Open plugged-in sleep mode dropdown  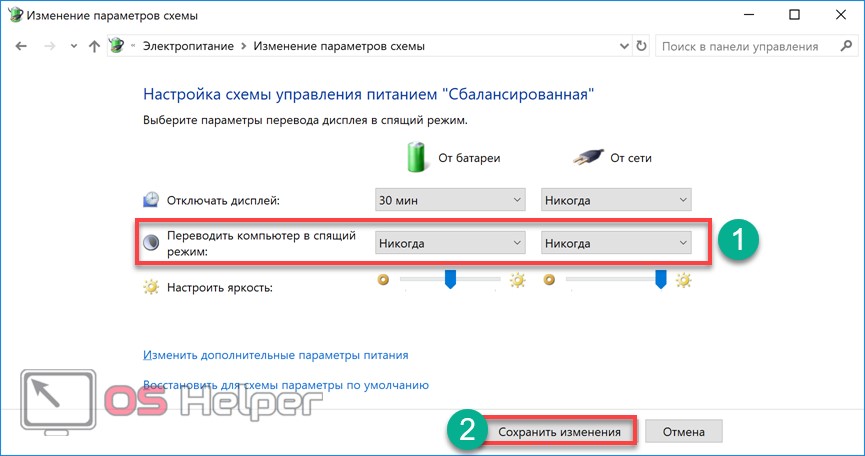click(x=616, y=243)
